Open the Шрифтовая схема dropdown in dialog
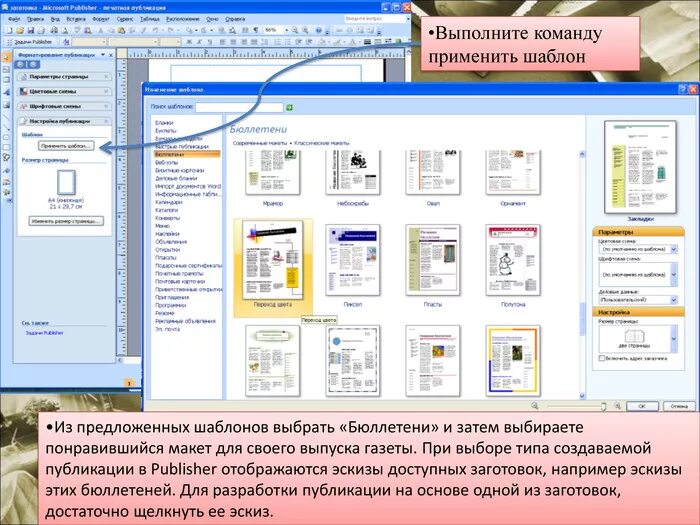Viewport: 700px width, 525px height. coord(673,274)
